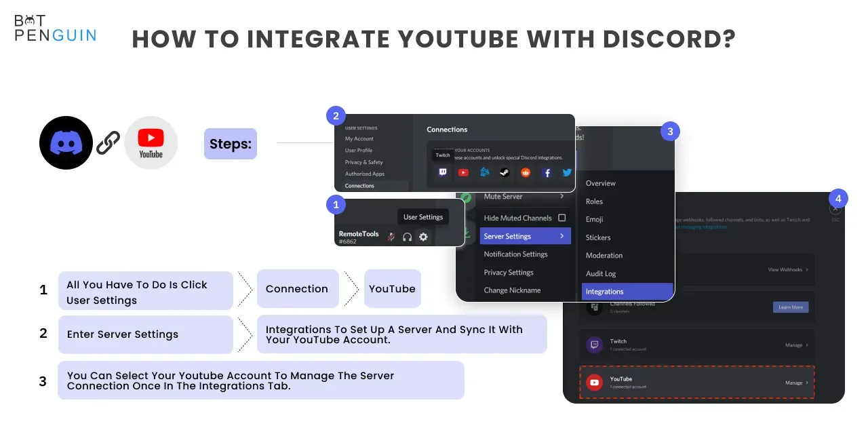868x426 pixels.
Task: Expand the Server Settings submenu arrow
Action: 561,236
